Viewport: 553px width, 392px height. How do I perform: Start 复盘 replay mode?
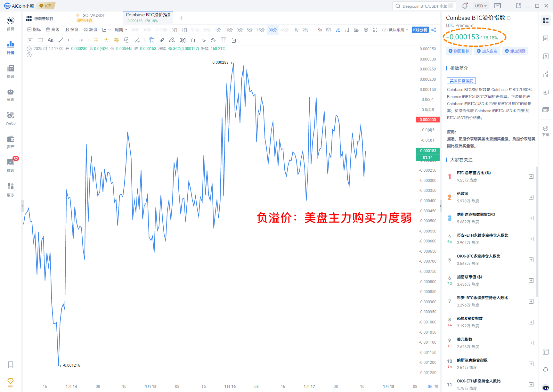point(90,30)
